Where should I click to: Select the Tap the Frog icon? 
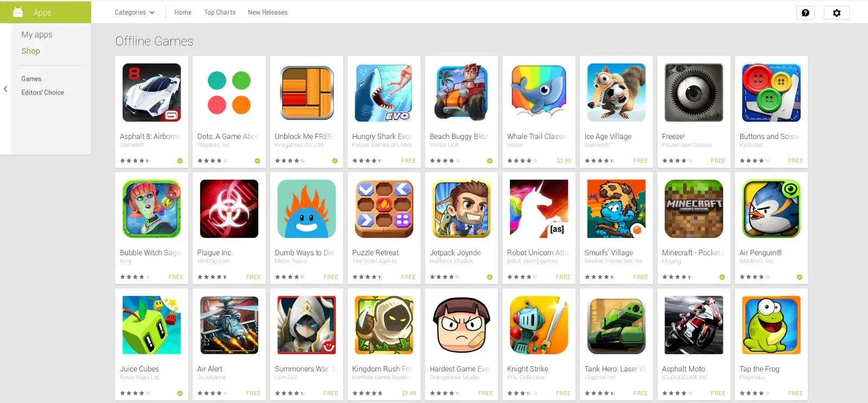click(771, 325)
